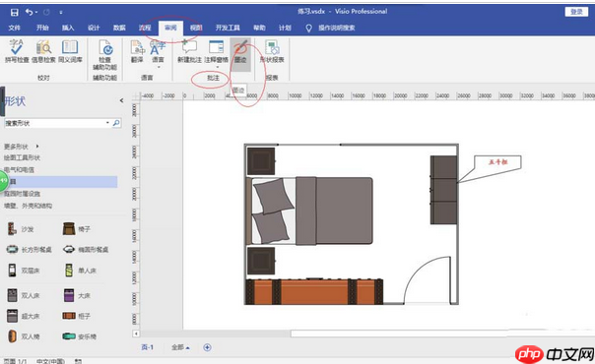Open the 信息检索 research tool

(x=43, y=51)
